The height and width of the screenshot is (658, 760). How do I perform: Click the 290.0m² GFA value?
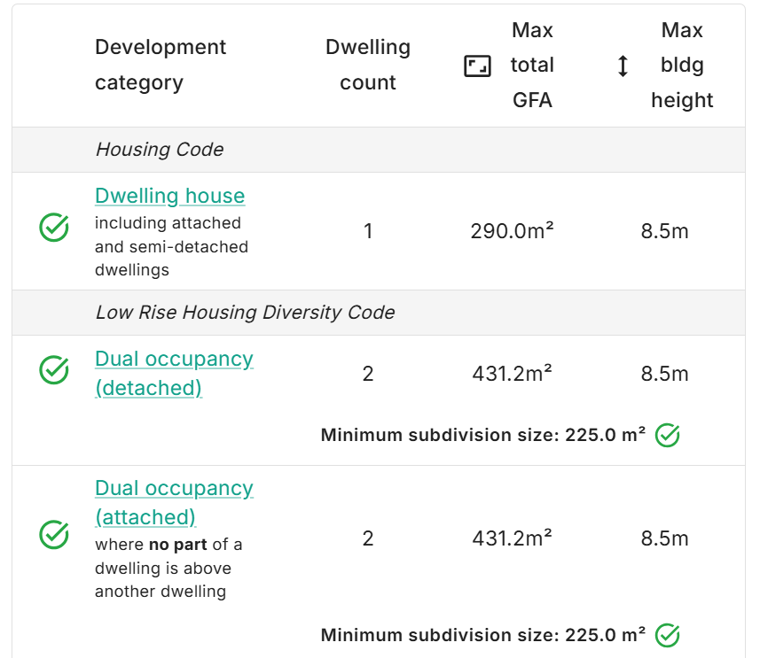click(512, 231)
